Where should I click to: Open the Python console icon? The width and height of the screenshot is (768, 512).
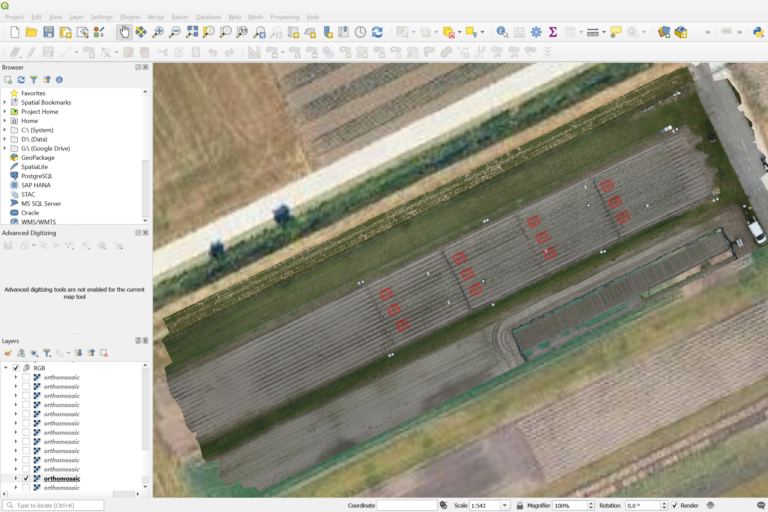point(758,32)
